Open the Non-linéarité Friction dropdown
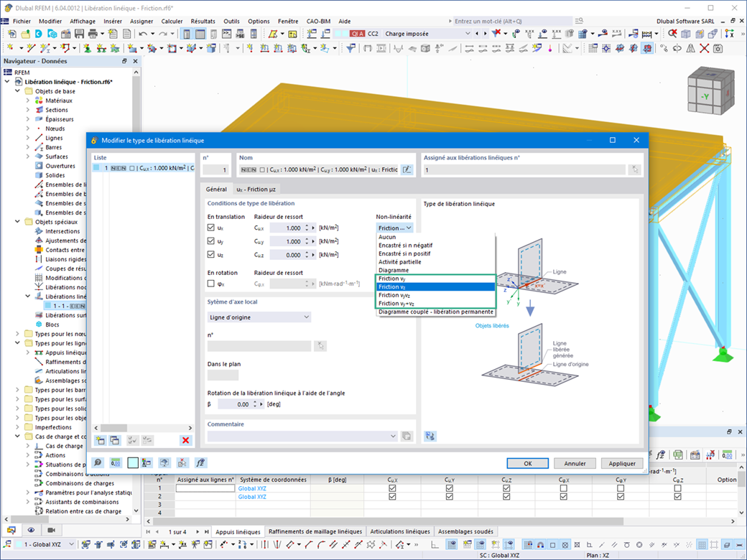 (394, 228)
